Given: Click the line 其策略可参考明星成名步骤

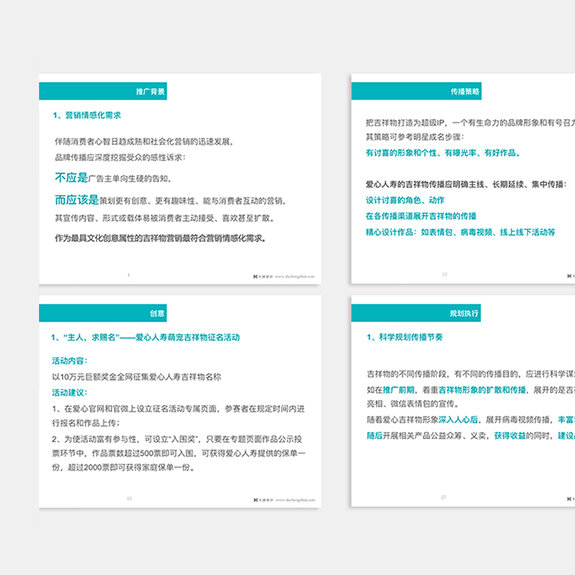Looking at the screenshot, I should pos(415,137).
